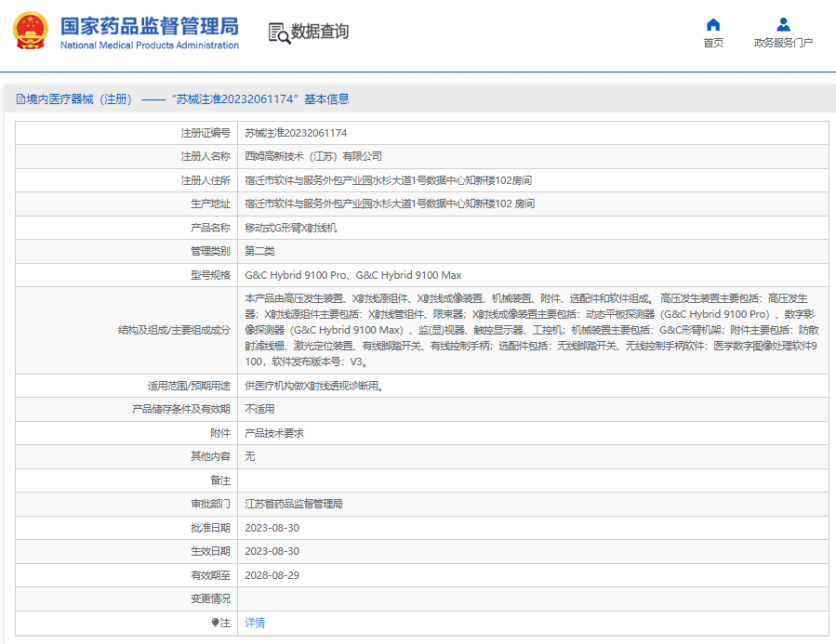The width and height of the screenshot is (836, 644).
Task: Open the 详情 link
Action: 255,622
